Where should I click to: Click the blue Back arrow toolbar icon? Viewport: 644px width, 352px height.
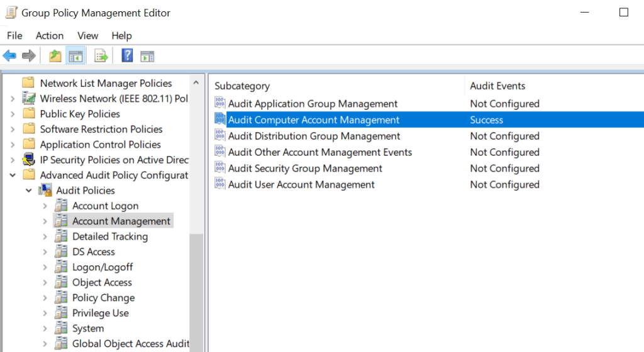(9, 57)
